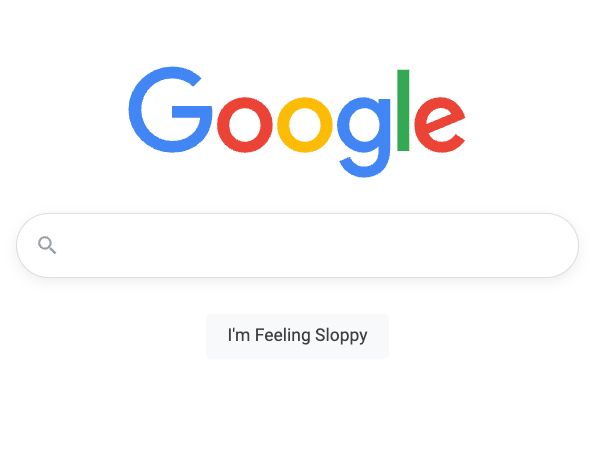This screenshot has width=598, height=458.
Task: Click the horizontal bar of capital G
Action: 192,112
